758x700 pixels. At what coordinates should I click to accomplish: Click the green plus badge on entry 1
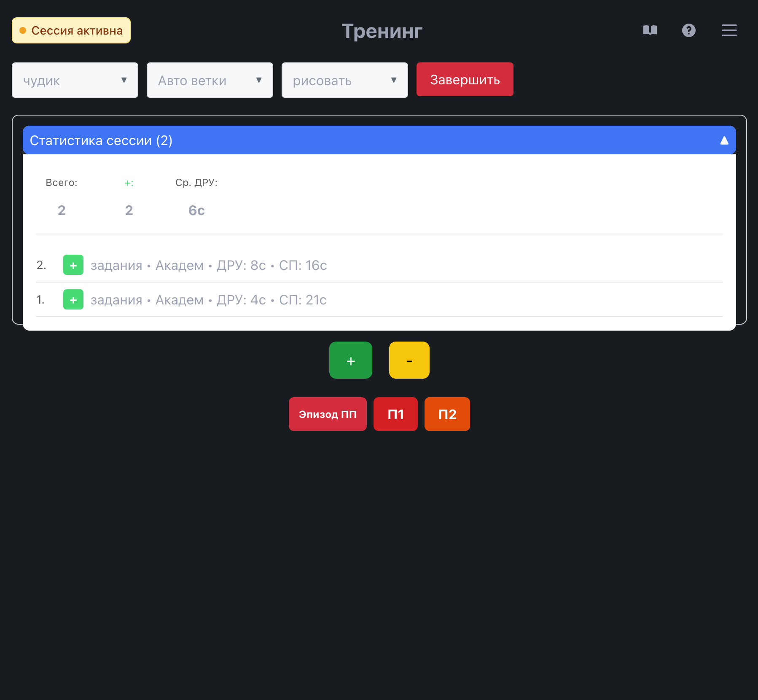(x=73, y=300)
